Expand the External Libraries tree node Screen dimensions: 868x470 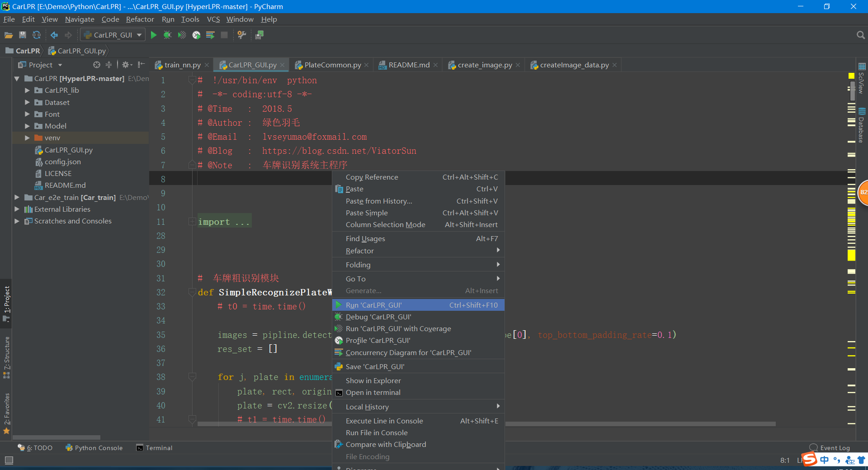click(x=17, y=209)
